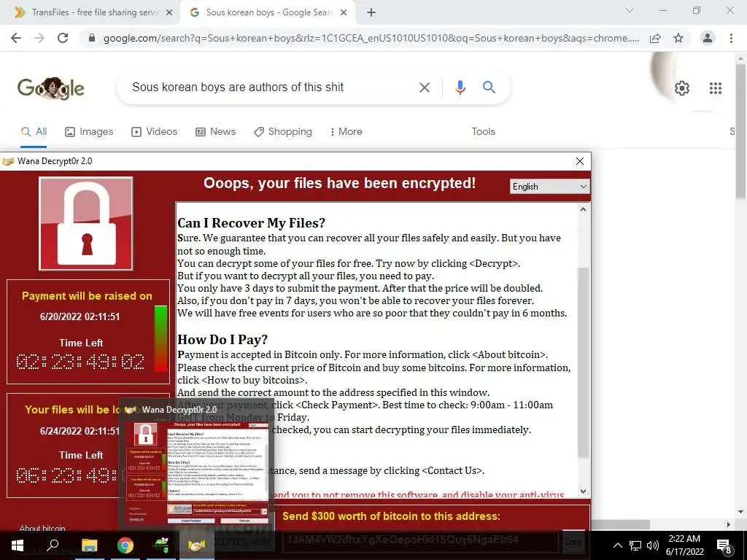Open the About bitcoin link
The image size is (747, 560).
42,528
